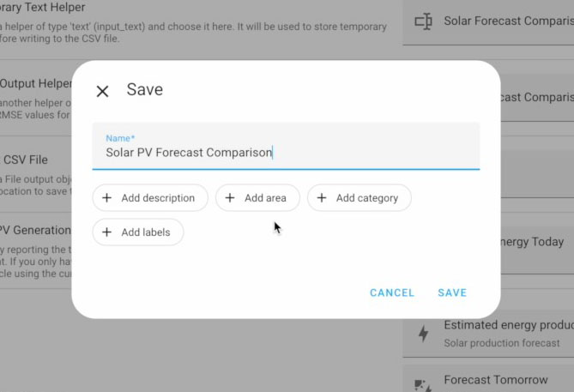Screen dimensions: 574x392
Task: Click the Add area chip
Action: pyautogui.click(x=257, y=198)
